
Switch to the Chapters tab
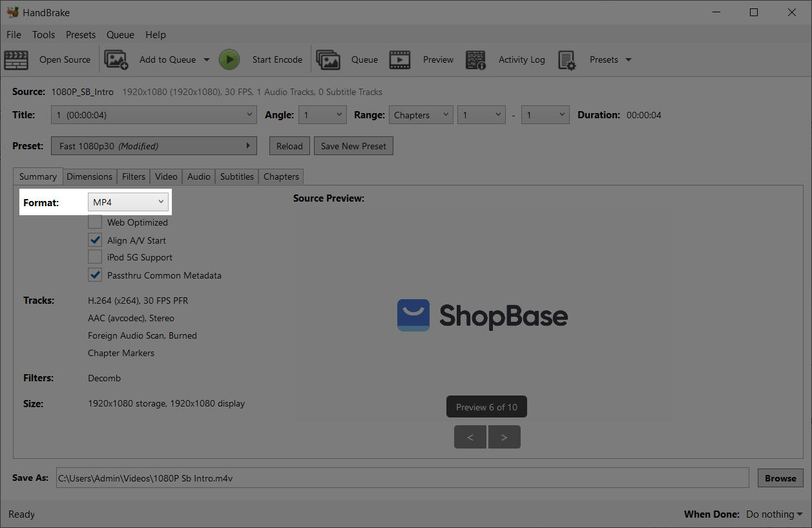tap(281, 176)
